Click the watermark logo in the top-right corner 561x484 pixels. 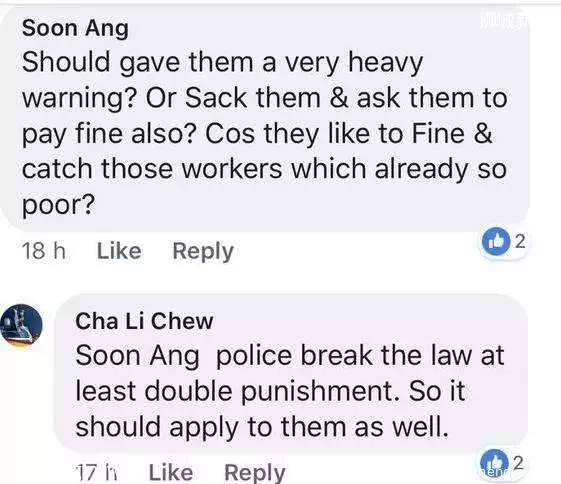tap(503, 21)
